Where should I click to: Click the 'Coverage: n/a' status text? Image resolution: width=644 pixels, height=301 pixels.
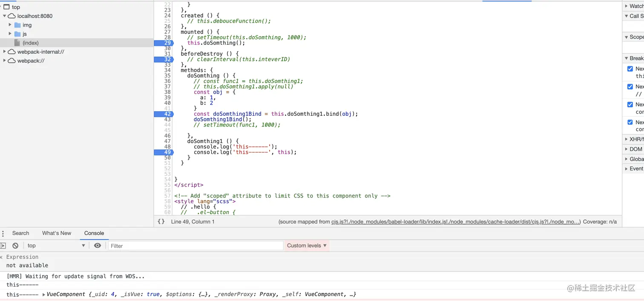pyautogui.click(x=600, y=222)
